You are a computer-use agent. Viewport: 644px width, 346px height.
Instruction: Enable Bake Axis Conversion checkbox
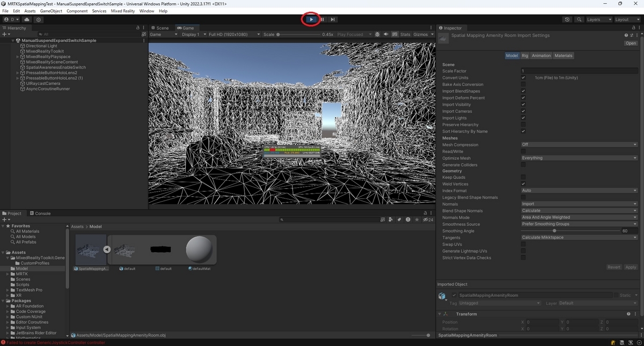[523, 84]
